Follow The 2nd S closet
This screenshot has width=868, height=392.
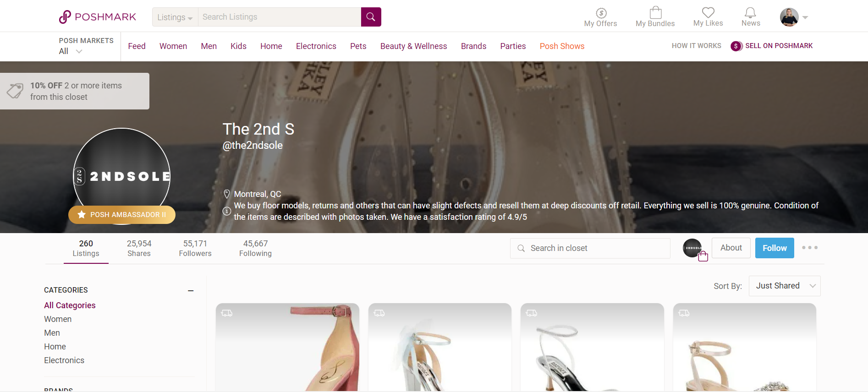[774, 248]
